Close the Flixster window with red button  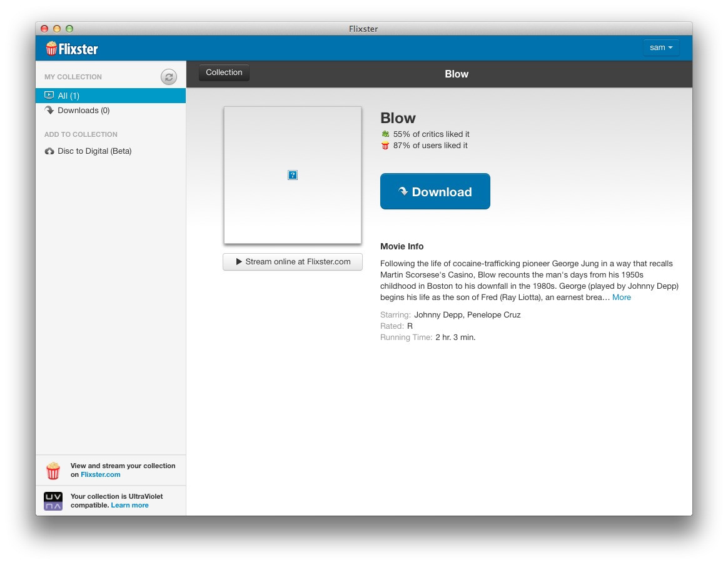pos(44,29)
